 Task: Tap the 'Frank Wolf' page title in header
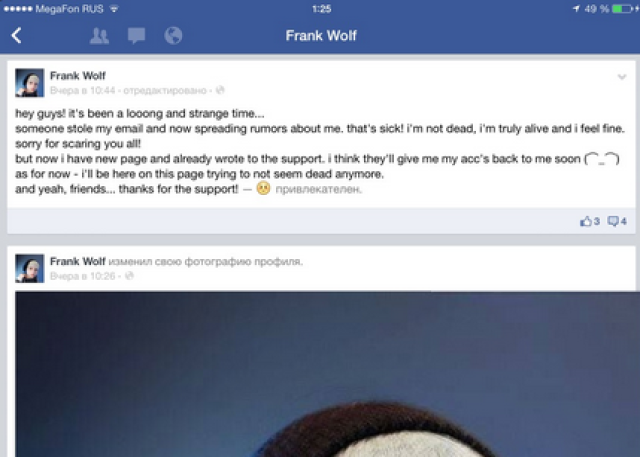pyautogui.click(x=321, y=35)
